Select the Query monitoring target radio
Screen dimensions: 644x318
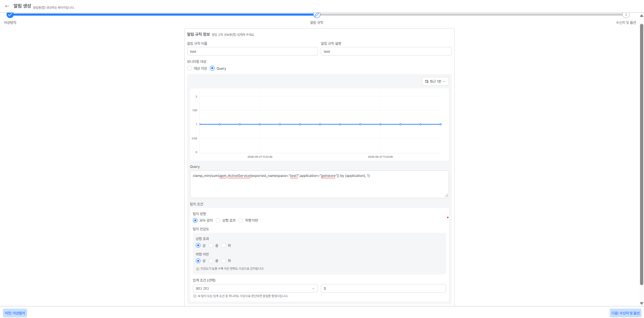pyautogui.click(x=212, y=68)
